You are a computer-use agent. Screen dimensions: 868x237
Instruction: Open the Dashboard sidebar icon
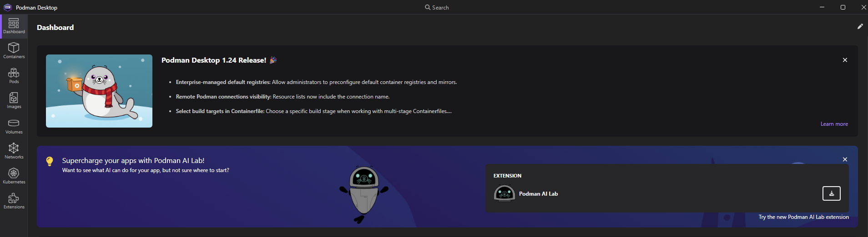[x=14, y=26]
